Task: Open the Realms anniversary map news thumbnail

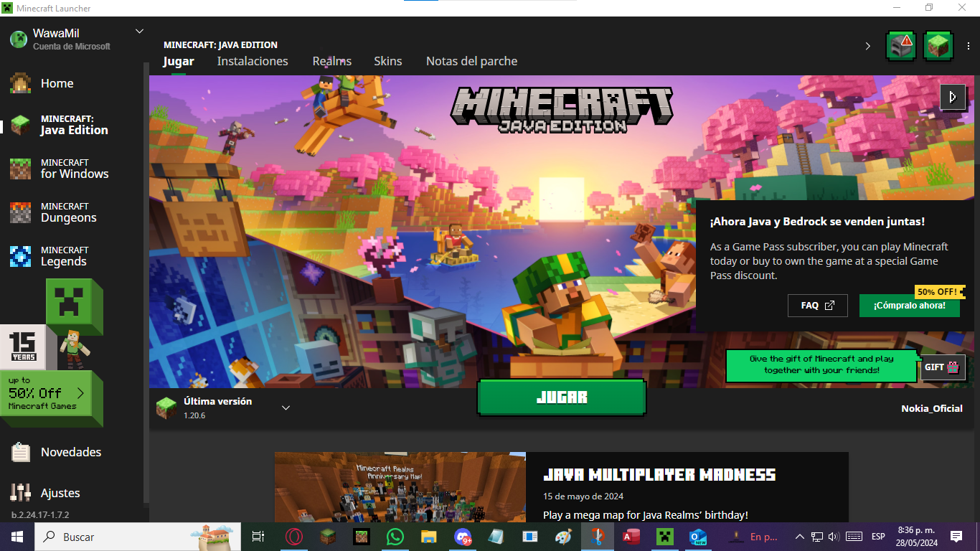Action: point(400,487)
